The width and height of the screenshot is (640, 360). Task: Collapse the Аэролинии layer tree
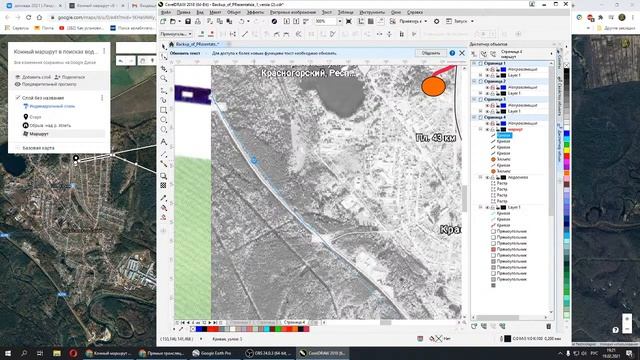coord(480,178)
